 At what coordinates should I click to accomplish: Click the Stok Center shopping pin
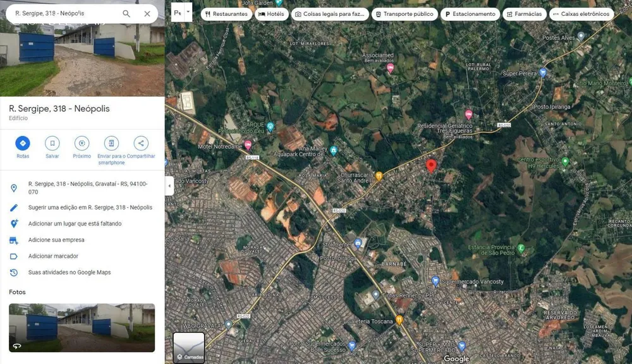pos(358,243)
